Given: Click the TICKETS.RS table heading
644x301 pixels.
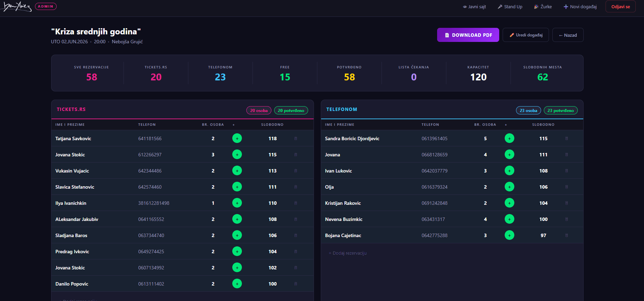Looking at the screenshot, I should [71, 109].
